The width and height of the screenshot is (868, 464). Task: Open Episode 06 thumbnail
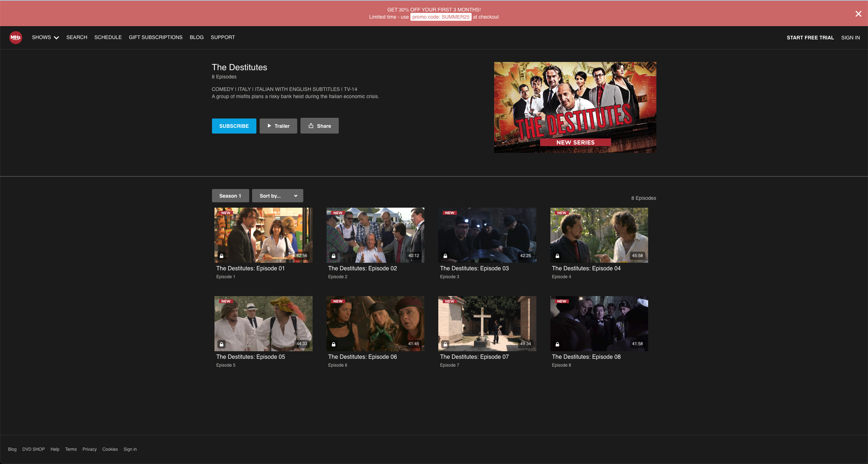click(x=375, y=324)
